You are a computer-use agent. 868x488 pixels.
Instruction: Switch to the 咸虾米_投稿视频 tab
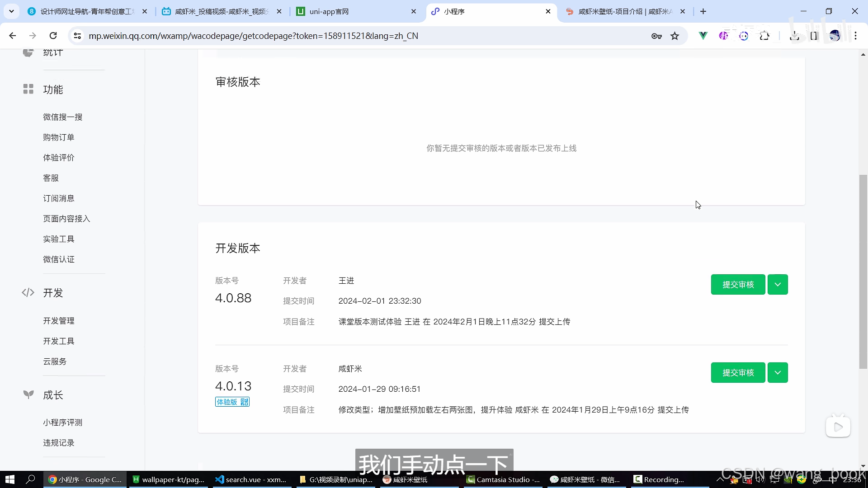(x=222, y=11)
